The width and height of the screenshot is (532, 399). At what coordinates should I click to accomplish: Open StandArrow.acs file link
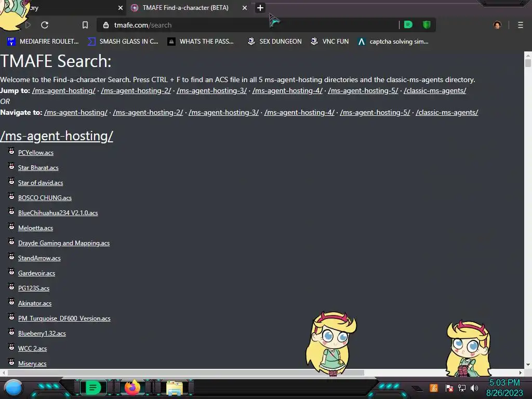[x=39, y=258]
